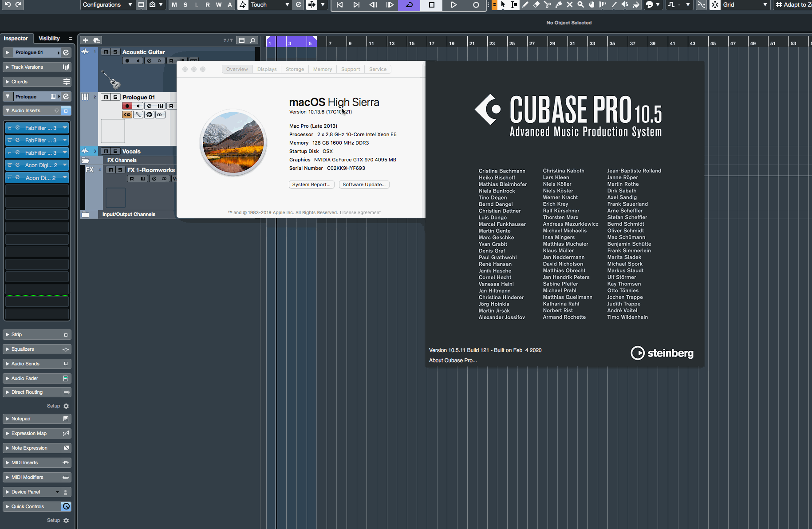Click About Cubase Pro link on splash
Screen dimensions: 812x529
click(x=453, y=361)
